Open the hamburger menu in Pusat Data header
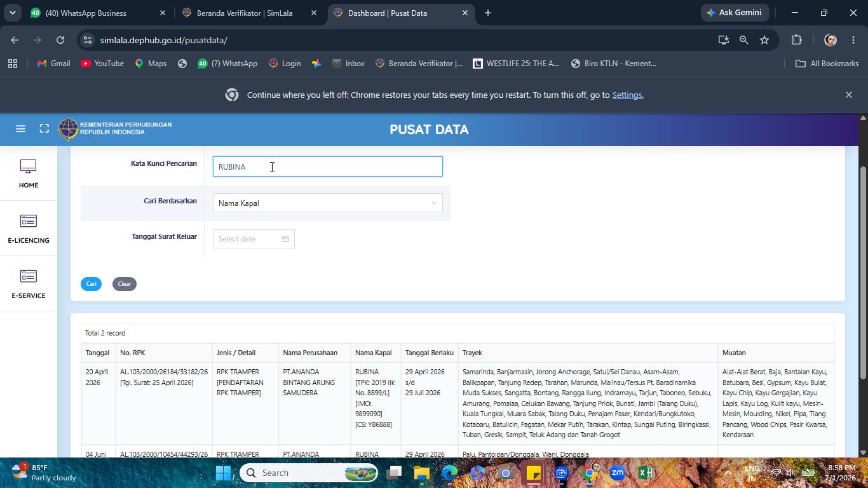Viewport: 868px width, 488px height. [x=20, y=129]
